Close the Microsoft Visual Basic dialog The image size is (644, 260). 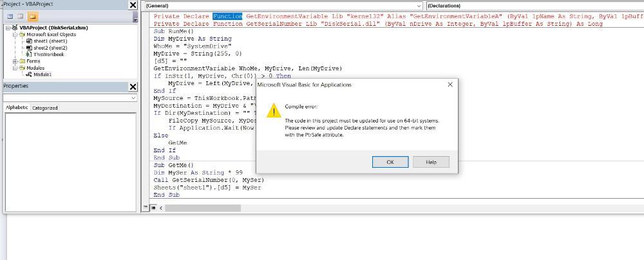(x=450, y=85)
